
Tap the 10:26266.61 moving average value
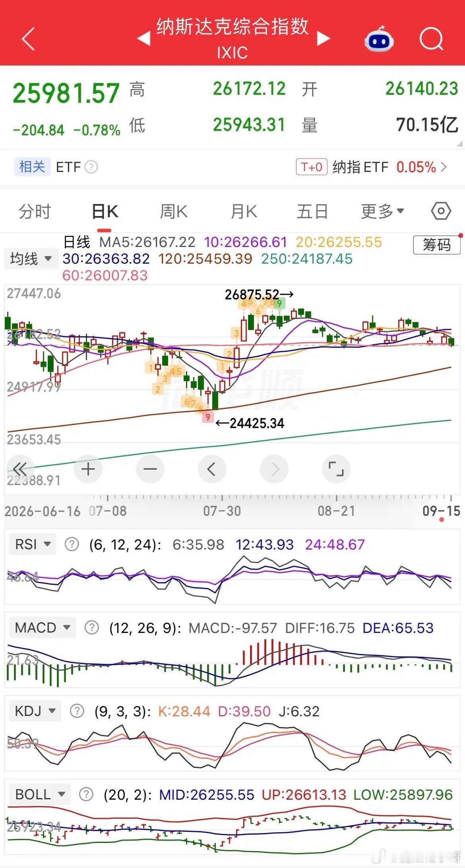coord(245,242)
